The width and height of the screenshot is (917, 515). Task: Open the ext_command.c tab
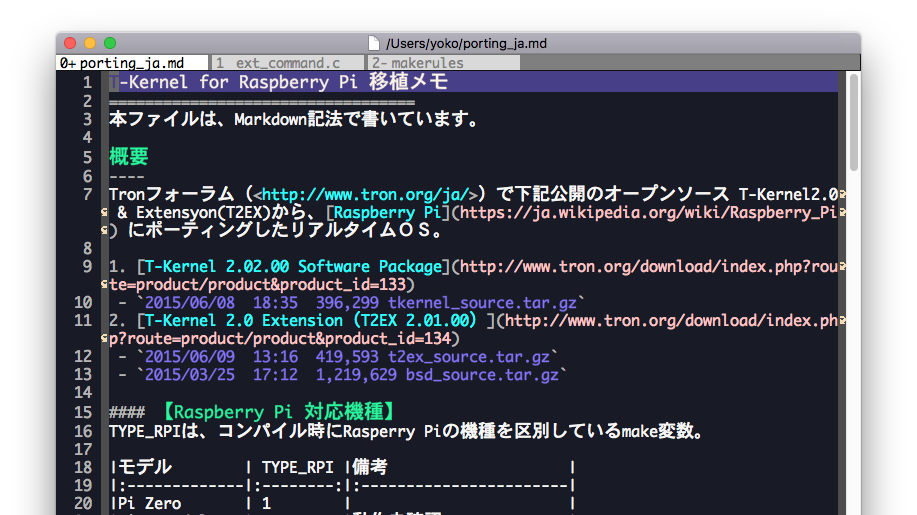click(x=288, y=63)
